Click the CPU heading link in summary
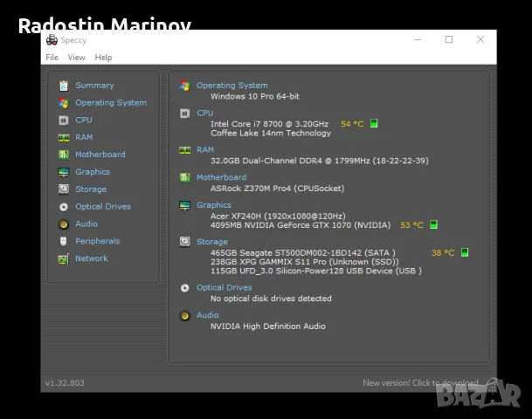The height and width of the screenshot is (419, 532). [205, 113]
